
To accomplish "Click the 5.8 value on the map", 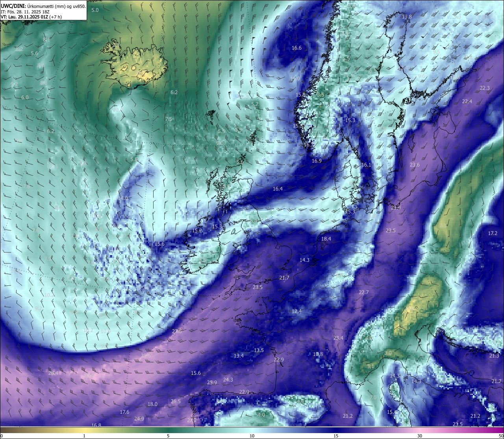I will coord(134,159).
